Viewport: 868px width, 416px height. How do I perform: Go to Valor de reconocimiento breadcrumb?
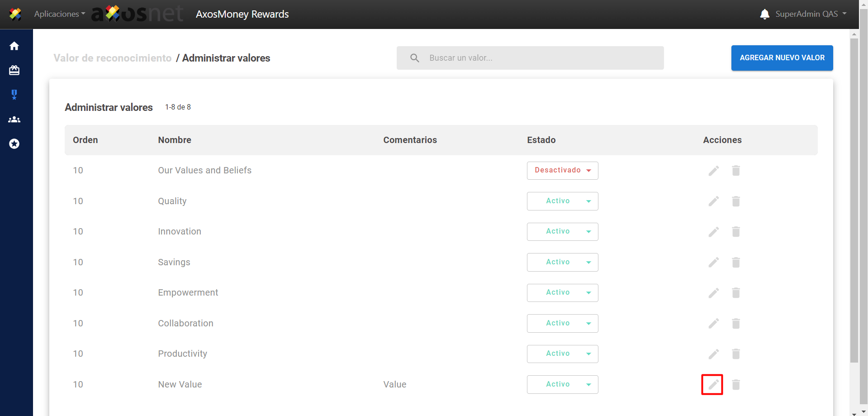[113, 58]
